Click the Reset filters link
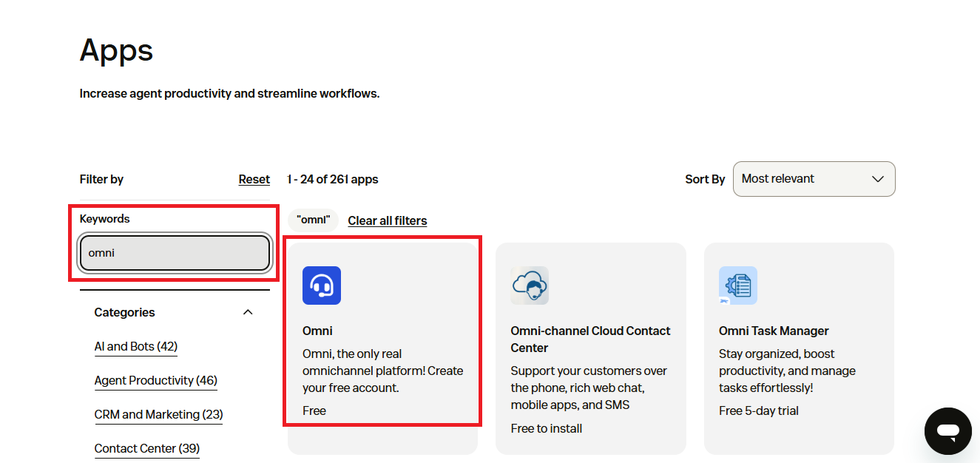This screenshot has width=980, height=463. 254,179
